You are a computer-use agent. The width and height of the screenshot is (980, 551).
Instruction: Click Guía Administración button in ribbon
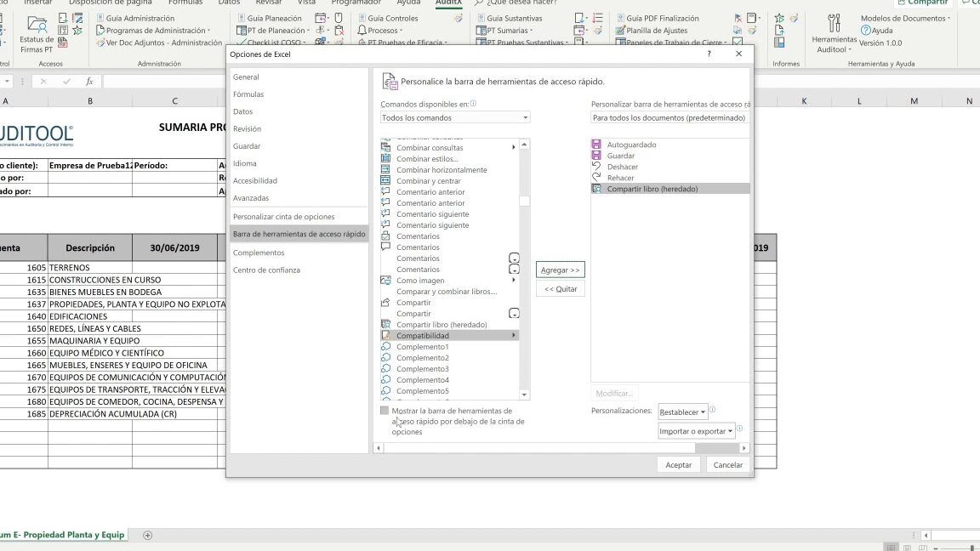tap(135, 18)
